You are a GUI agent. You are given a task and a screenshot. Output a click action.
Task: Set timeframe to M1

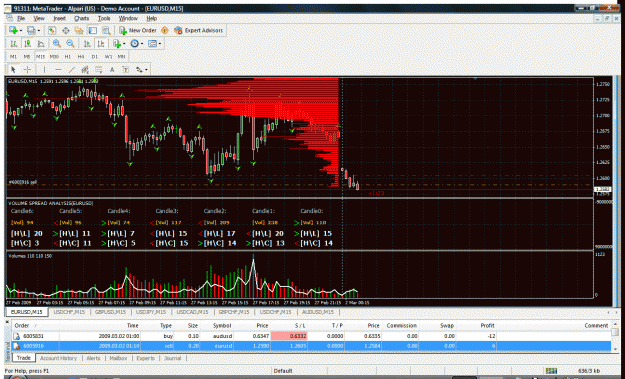point(14,57)
